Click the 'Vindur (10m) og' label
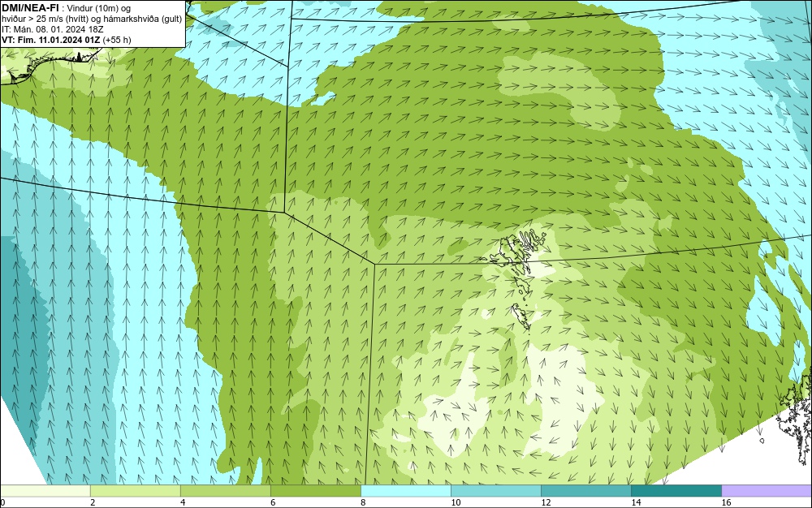 (x=99, y=8)
